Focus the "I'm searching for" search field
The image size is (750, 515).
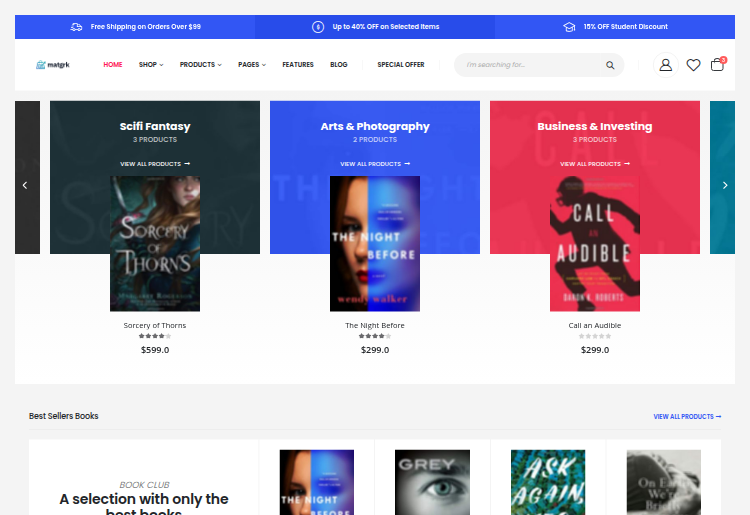pos(526,65)
